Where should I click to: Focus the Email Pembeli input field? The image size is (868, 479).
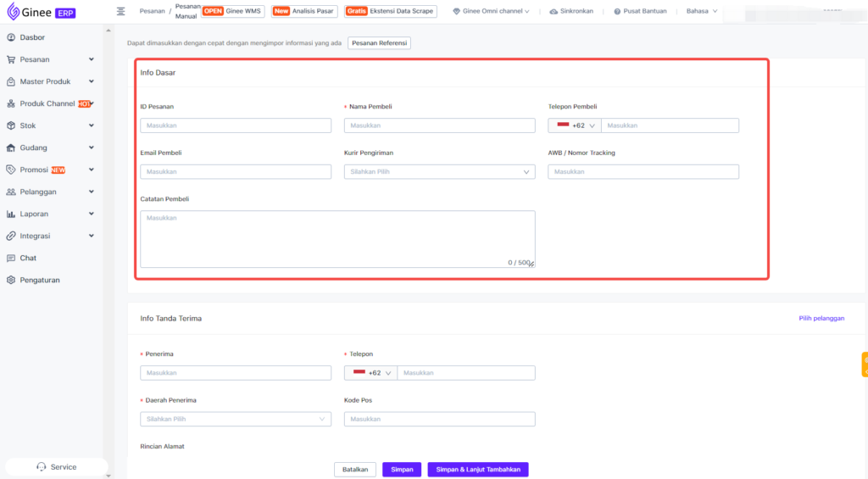236,171
